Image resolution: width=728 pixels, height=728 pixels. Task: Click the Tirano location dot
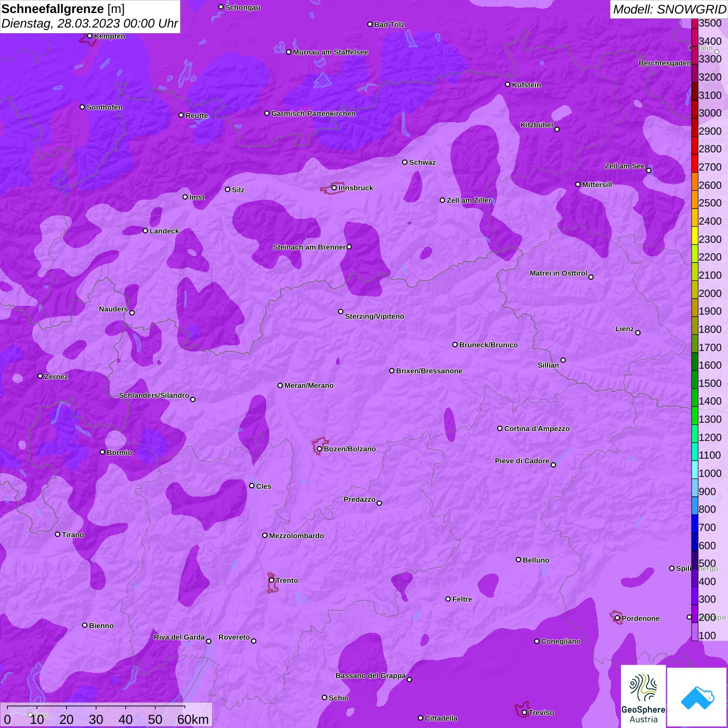[58, 534]
